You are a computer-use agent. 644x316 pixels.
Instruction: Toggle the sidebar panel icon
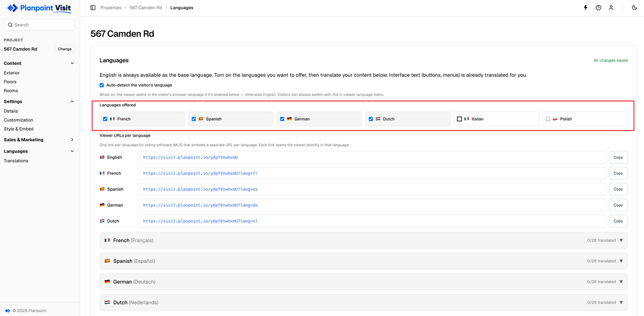click(93, 8)
